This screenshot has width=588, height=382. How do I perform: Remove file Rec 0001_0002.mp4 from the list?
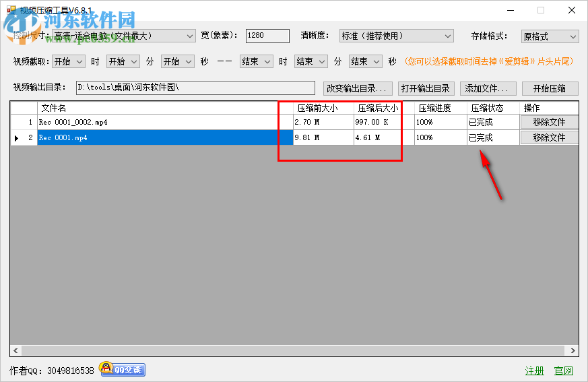pyautogui.click(x=549, y=122)
